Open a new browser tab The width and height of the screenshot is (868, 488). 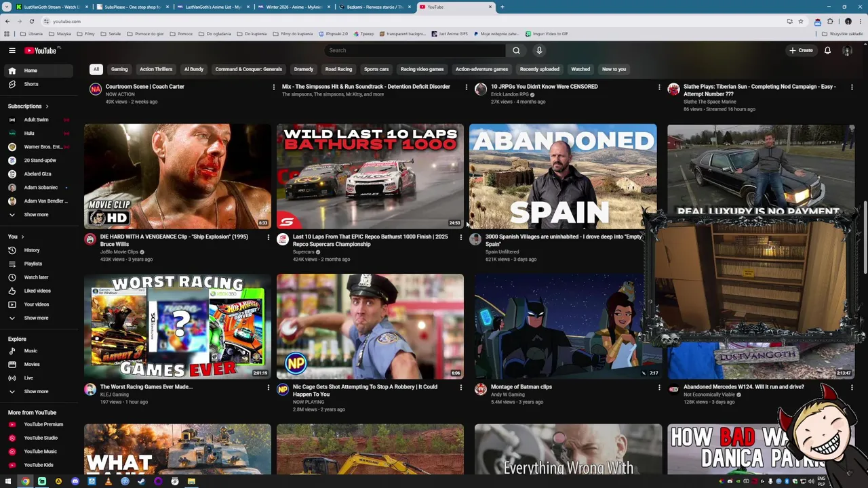[502, 7]
